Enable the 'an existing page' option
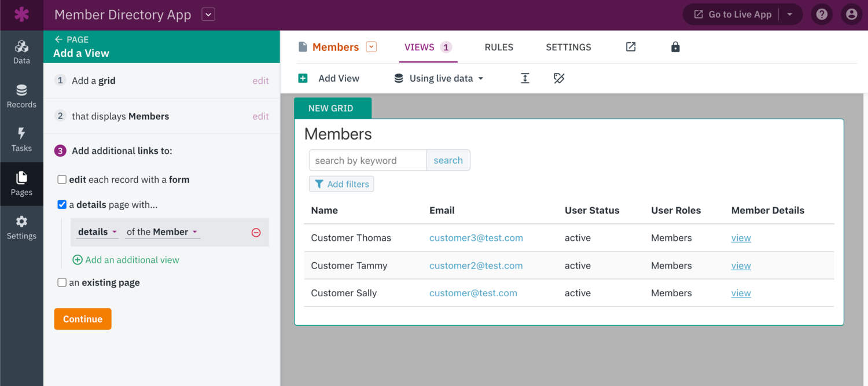 point(62,282)
